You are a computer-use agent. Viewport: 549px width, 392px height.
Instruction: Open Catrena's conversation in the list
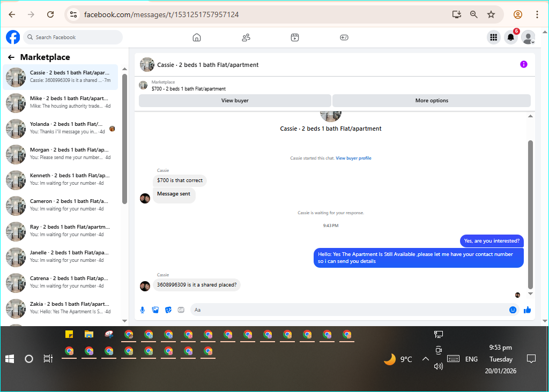(60, 283)
